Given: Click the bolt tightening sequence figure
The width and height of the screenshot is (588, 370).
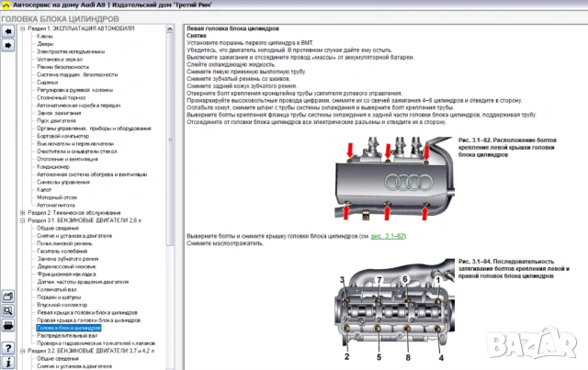Looking at the screenshot, I should pos(394,309).
